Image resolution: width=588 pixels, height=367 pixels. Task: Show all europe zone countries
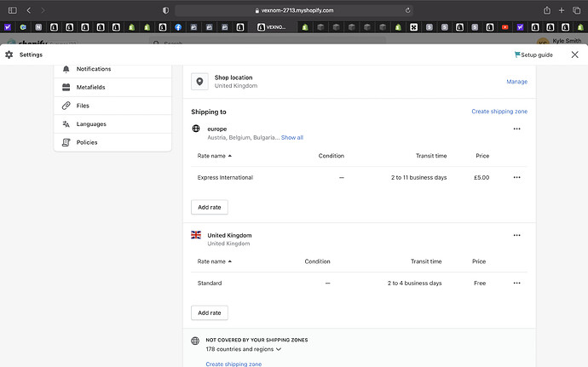pos(292,137)
